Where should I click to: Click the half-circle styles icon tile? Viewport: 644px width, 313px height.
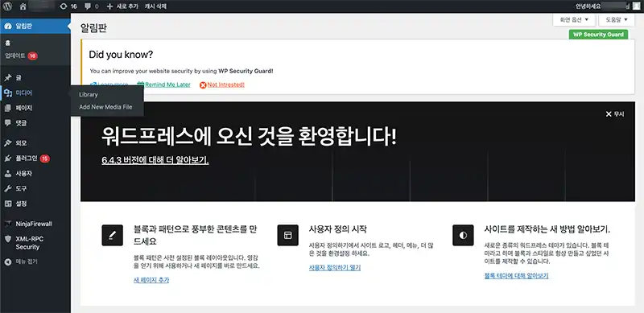[x=463, y=236]
